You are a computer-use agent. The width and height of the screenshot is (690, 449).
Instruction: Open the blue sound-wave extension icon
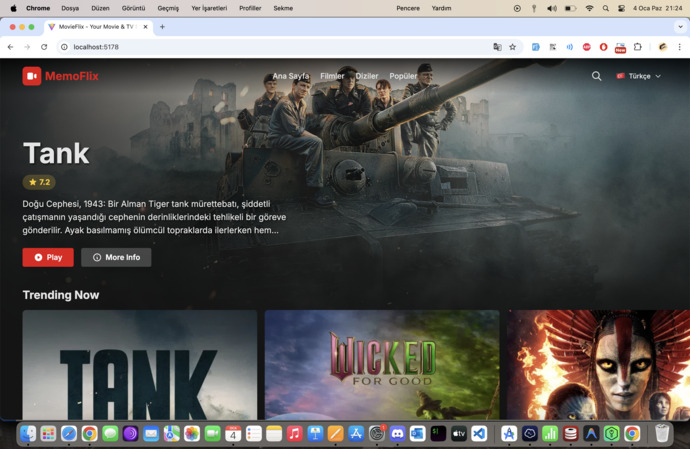pos(569,47)
